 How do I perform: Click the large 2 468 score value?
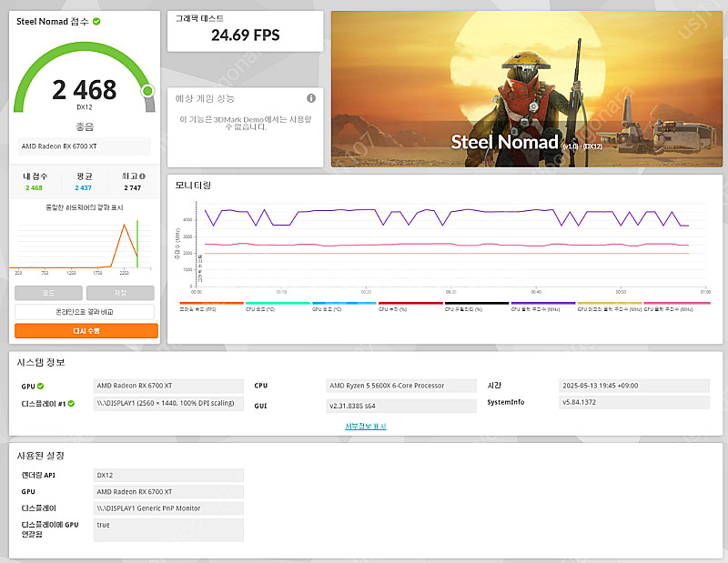click(x=84, y=89)
